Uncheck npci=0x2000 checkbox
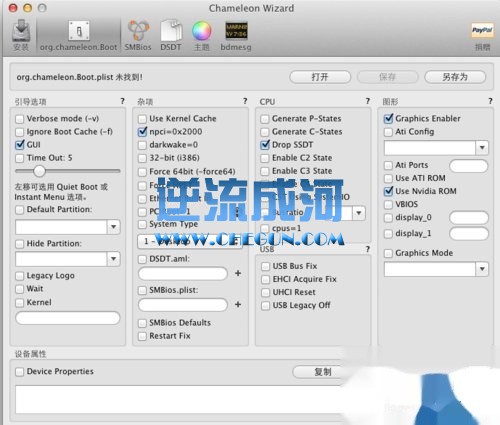This screenshot has height=425, width=500. [142, 132]
